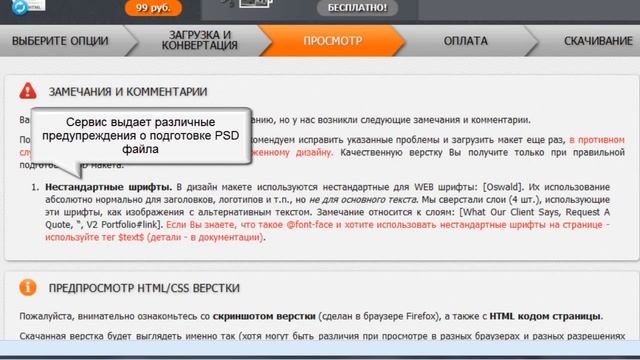Select the ПРОСМОТР step tab
The image size is (640, 360).
332,41
